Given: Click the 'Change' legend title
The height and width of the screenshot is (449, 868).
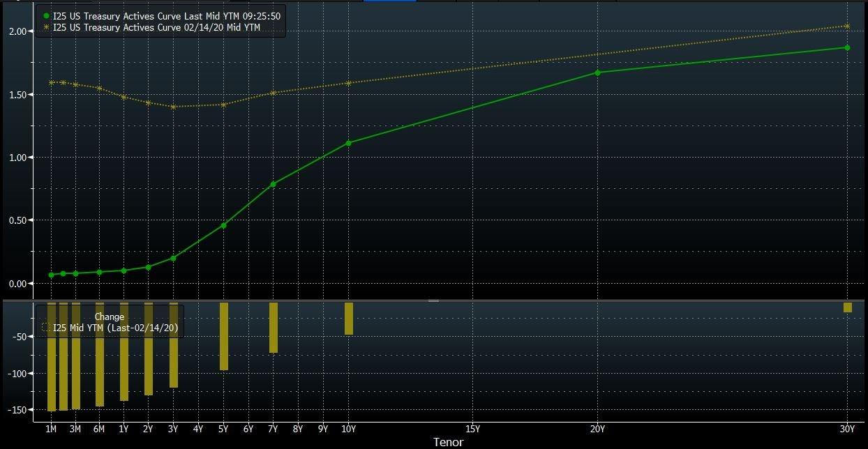Looking at the screenshot, I should click(x=109, y=317).
